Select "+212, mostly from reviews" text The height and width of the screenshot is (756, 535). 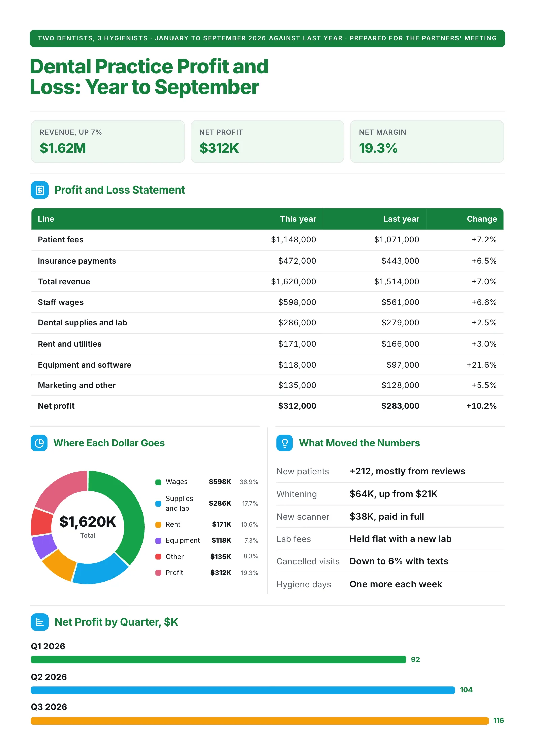(x=407, y=471)
